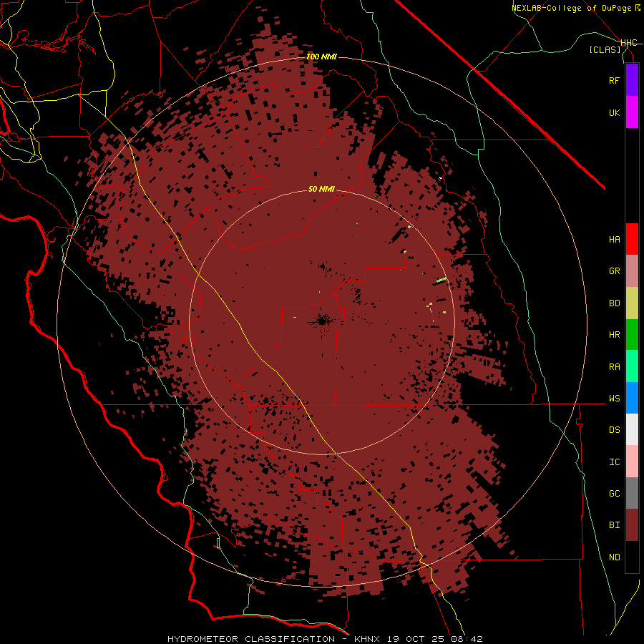Click the NEXLAB-College of DuPage title text
The image size is (644, 644).
tap(571, 8)
